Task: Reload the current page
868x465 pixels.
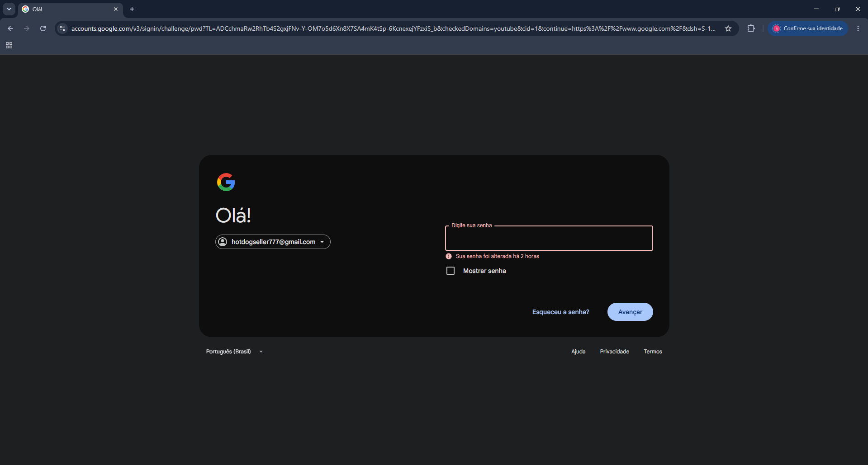Action: click(x=43, y=28)
